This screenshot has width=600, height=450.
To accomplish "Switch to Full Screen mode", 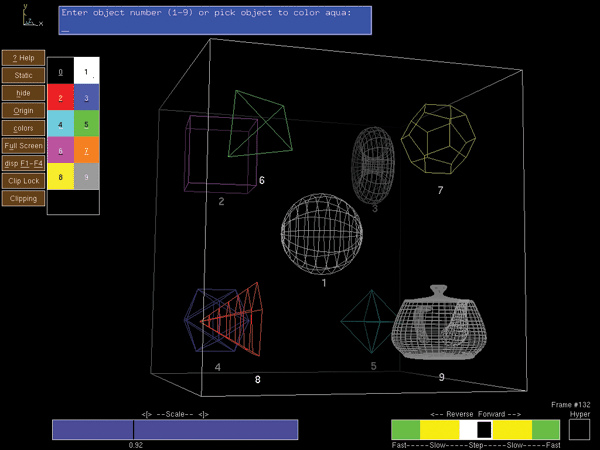I will click(x=23, y=146).
